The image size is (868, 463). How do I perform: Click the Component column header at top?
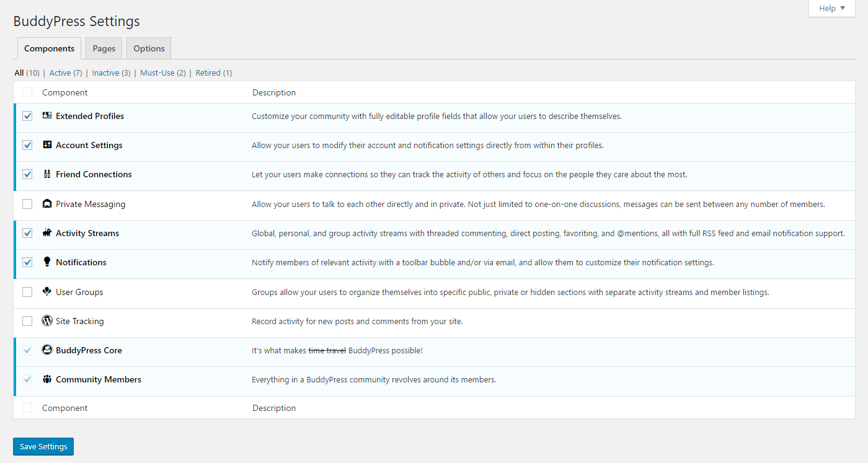click(65, 92)
